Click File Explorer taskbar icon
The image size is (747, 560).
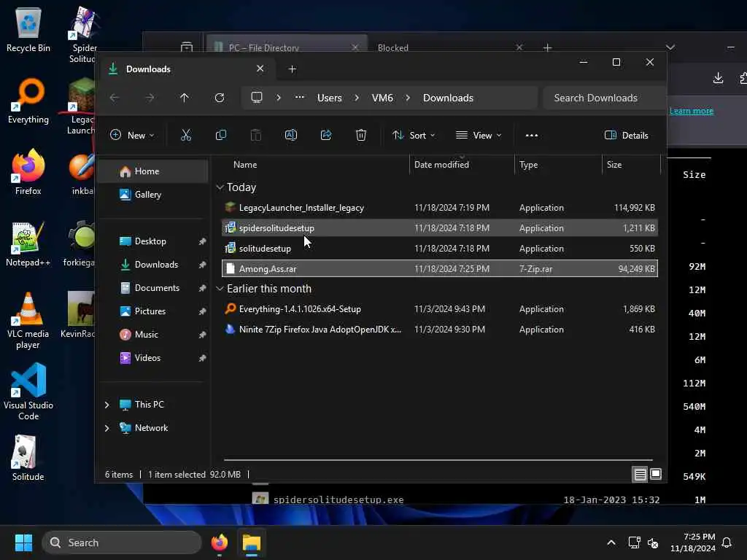click(x=252, y=542)
